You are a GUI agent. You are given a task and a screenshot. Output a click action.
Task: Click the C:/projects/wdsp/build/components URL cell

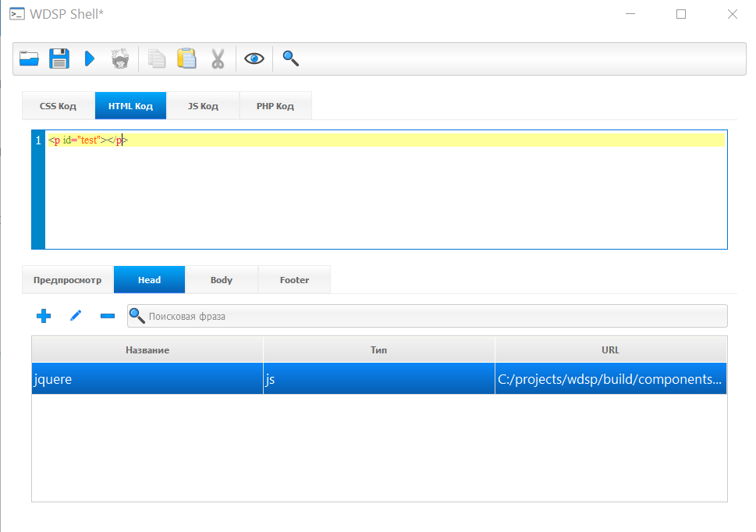click(610, 379)
